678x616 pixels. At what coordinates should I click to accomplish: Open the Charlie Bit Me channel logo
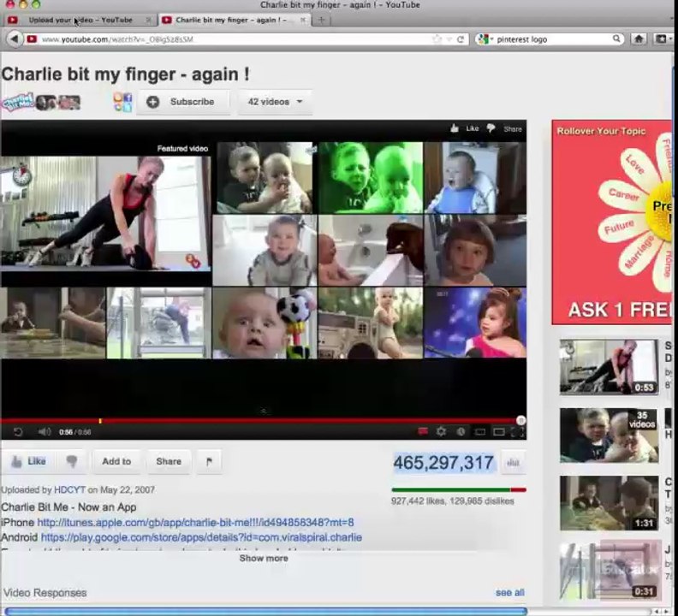pyautogui.click(x=18, y=103)
